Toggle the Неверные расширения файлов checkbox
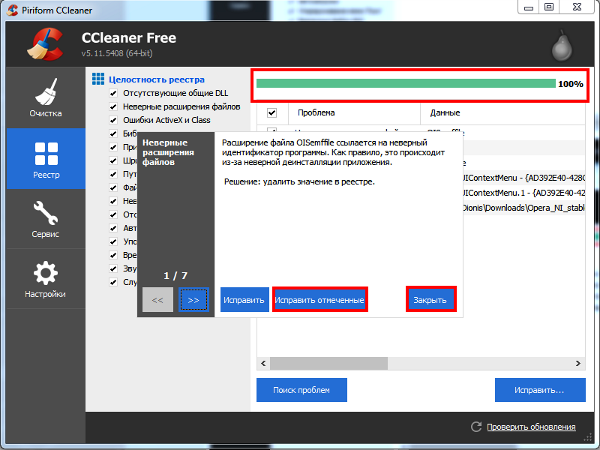Viewport: 600px width, 450px height. (x=113, y=106)
